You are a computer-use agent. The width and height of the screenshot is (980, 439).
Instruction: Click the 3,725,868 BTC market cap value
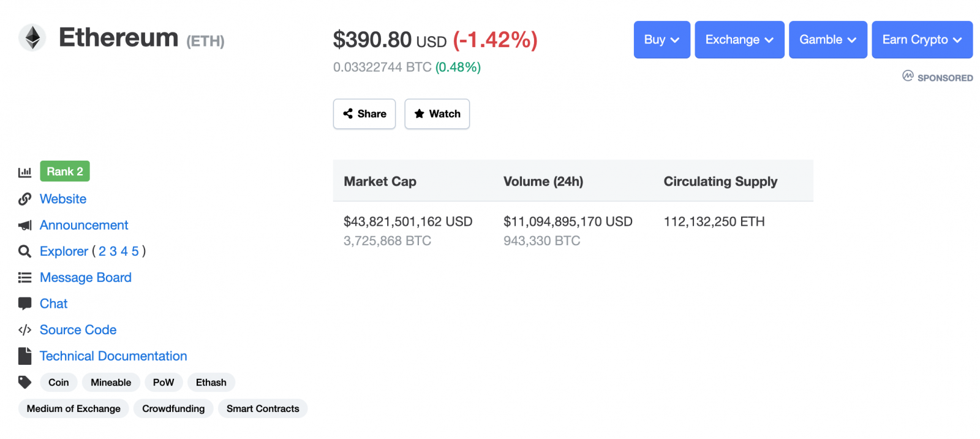coord(387,241)
